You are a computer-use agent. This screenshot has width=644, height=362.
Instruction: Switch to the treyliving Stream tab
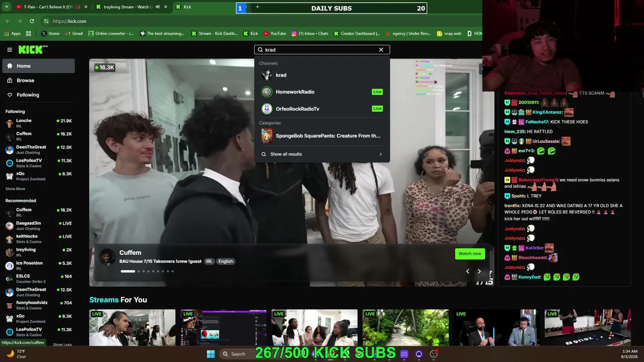click(128, 7)
